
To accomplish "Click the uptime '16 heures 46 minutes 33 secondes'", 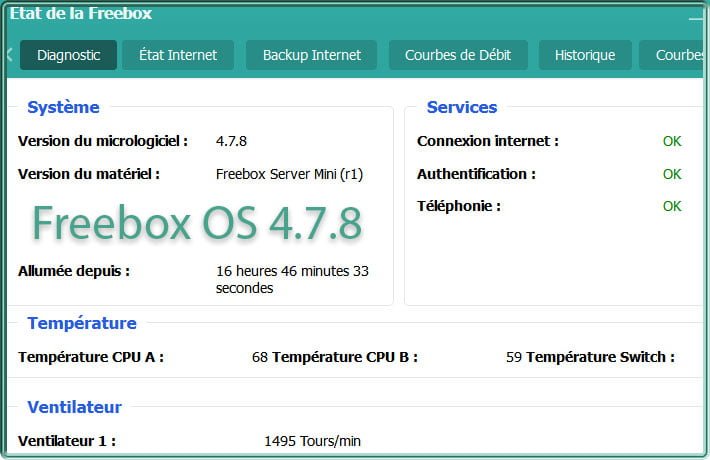I will 292,279.
